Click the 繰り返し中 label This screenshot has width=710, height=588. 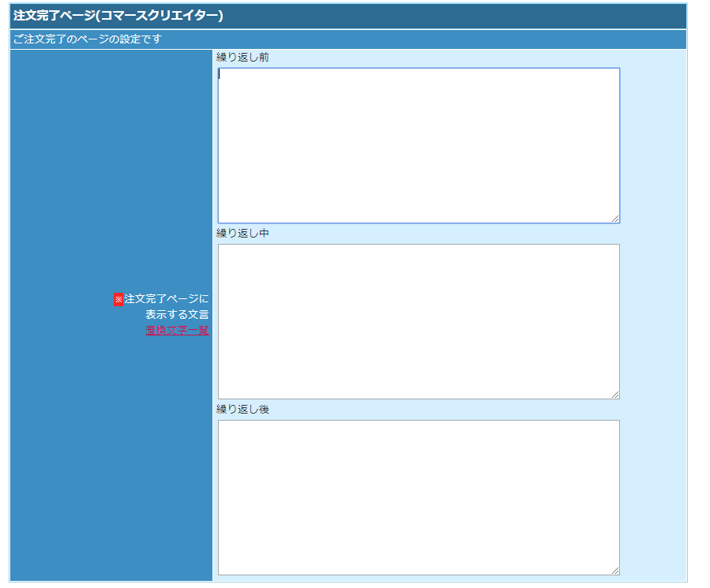click(x=242, y=233)
